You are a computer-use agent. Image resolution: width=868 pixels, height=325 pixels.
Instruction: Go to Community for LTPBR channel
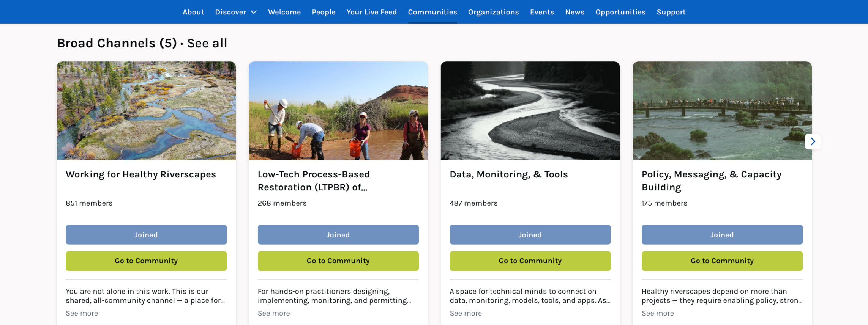(338, 261)
